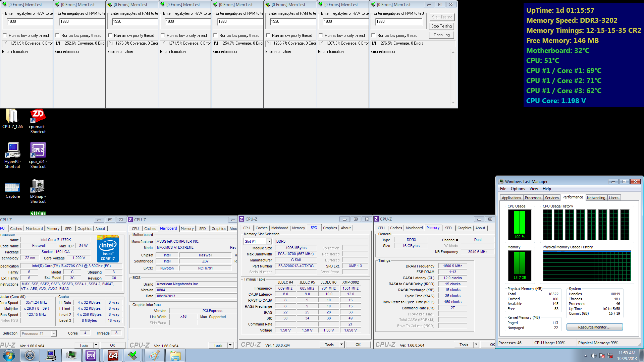Viewport: 644px width, 362px height.
Task: Click the purple CPU-Z taskbar icon
Action: [91, 355]
